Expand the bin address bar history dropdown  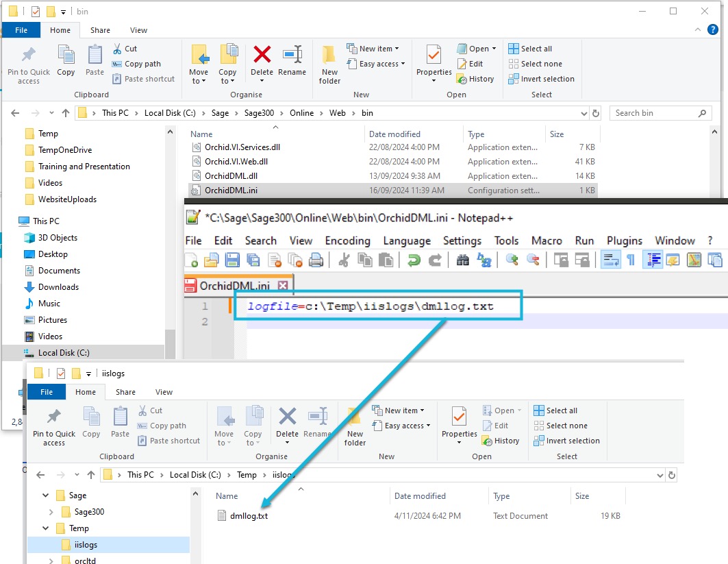coord(583,113)
